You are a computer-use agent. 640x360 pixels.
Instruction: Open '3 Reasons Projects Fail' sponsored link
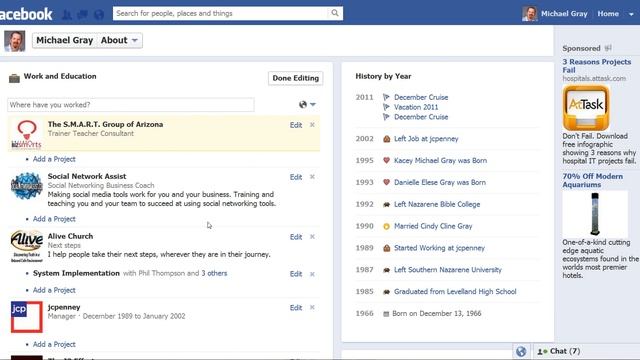pos(597,66)
